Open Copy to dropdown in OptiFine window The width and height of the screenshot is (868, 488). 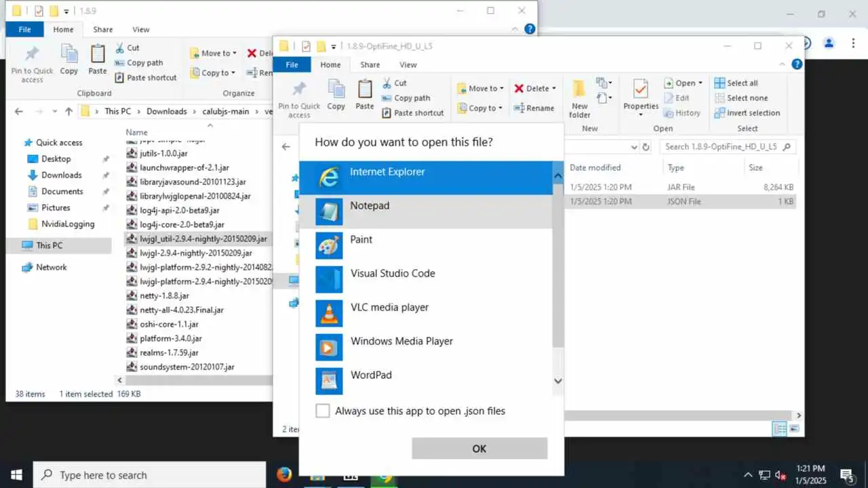(480, 108)
